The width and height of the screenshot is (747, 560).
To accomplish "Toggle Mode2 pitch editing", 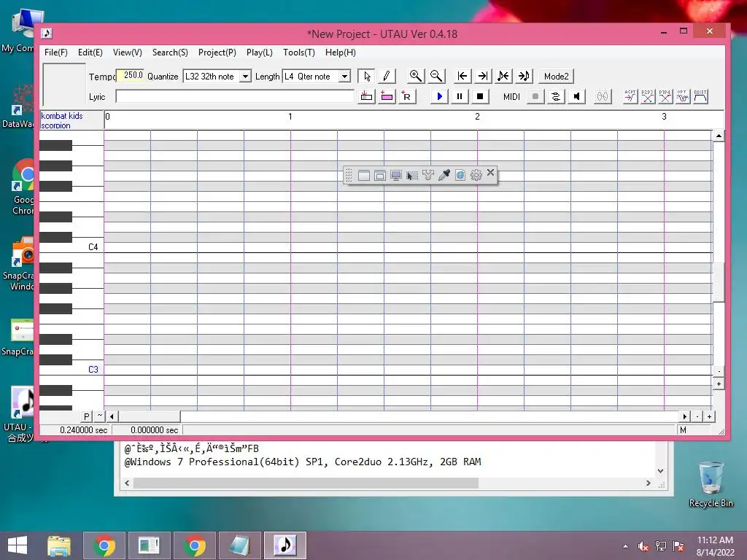I will click(556, 76).
